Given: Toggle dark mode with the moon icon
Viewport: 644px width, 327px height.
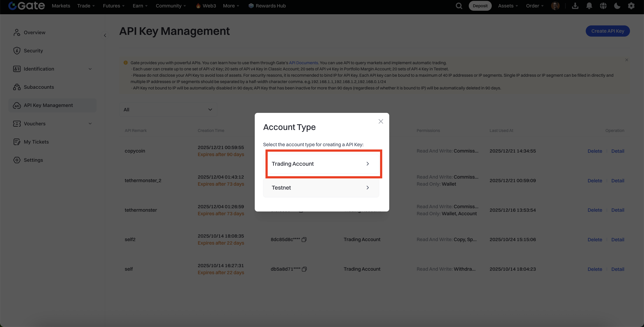Looking at the screenshot, I should [617, 5].
